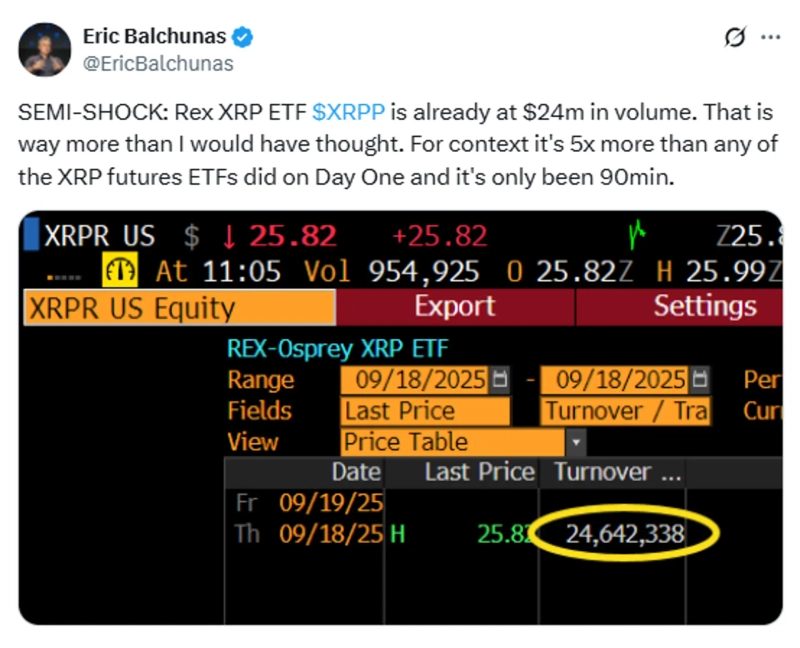Expand the Price Table view dropdown arrow
The image size is (800, 648).
(576, 442)
